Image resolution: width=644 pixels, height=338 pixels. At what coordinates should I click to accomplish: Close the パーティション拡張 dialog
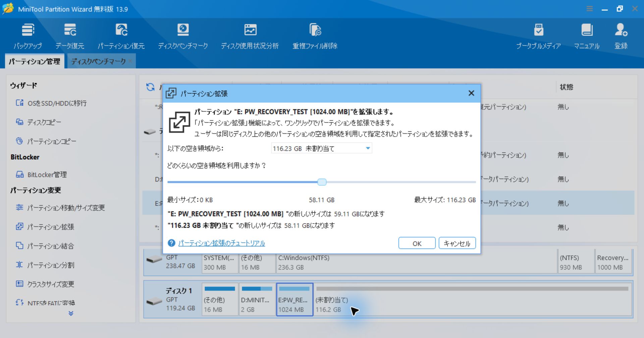pos(471,93)
